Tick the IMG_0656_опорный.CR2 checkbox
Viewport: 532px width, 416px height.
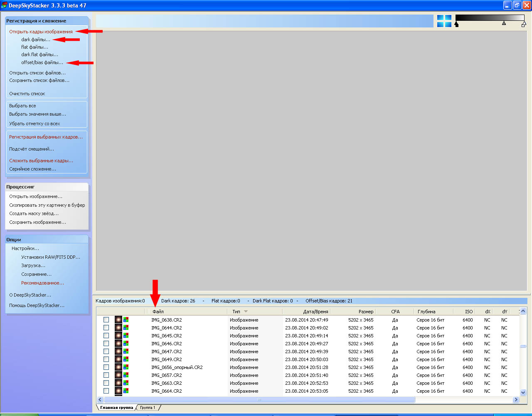[x=106, y=367]
